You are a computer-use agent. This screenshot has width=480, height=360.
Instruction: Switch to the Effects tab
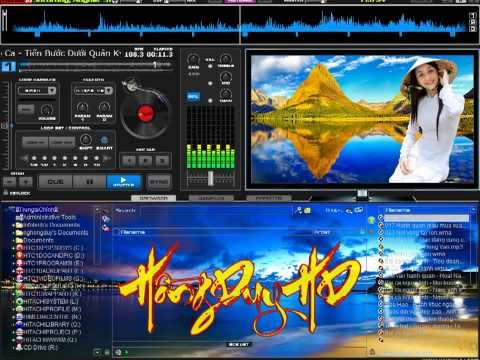(269, 198)
